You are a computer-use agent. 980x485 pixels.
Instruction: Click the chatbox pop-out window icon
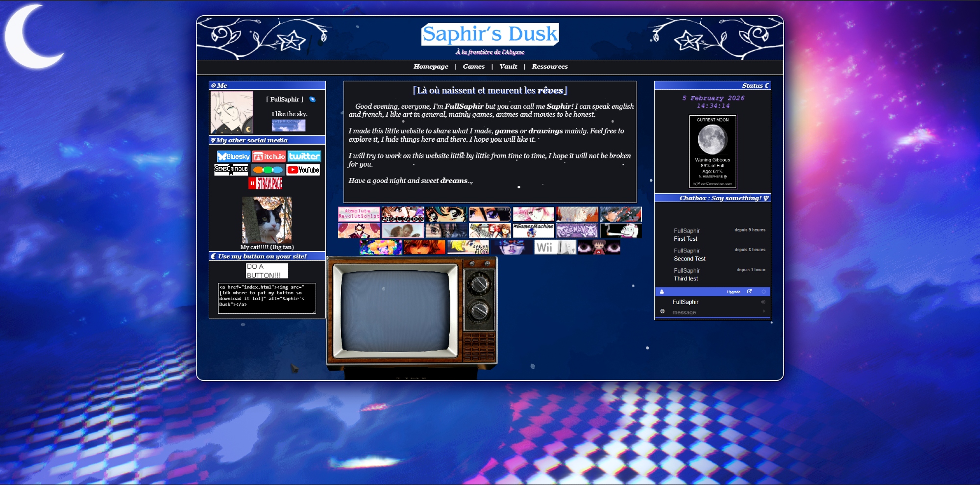[749, 292]
